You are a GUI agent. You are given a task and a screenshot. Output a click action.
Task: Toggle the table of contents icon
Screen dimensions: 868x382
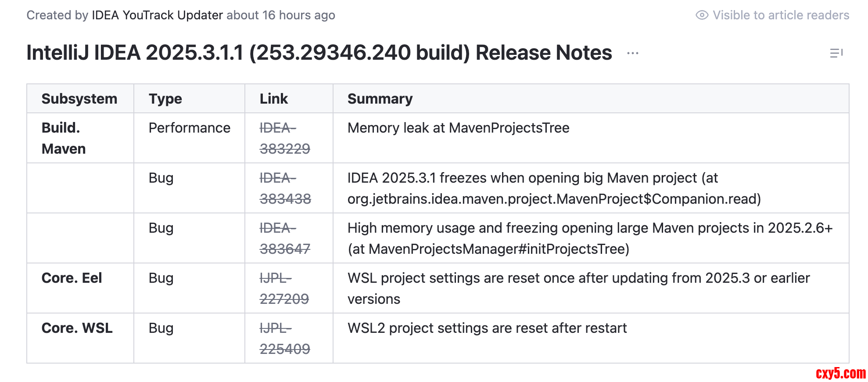836,53
